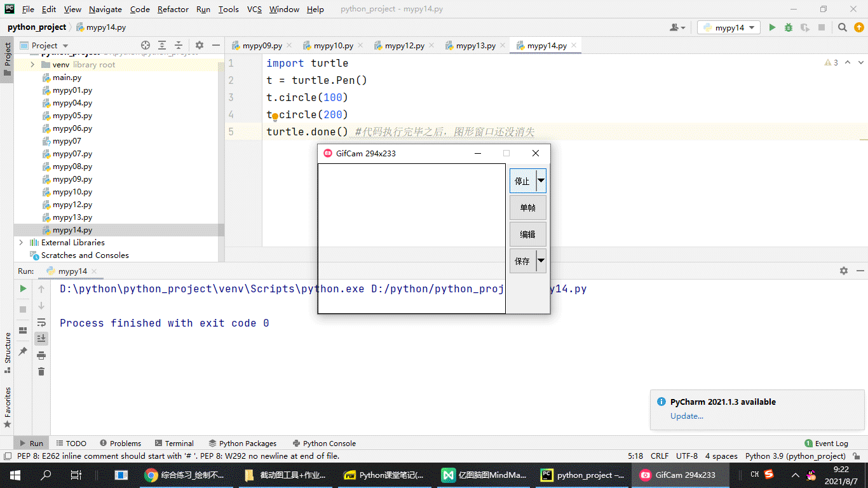Click Sogou input method icon in system tray
Viewport: 868px width, 488px height.
[769, 474]
